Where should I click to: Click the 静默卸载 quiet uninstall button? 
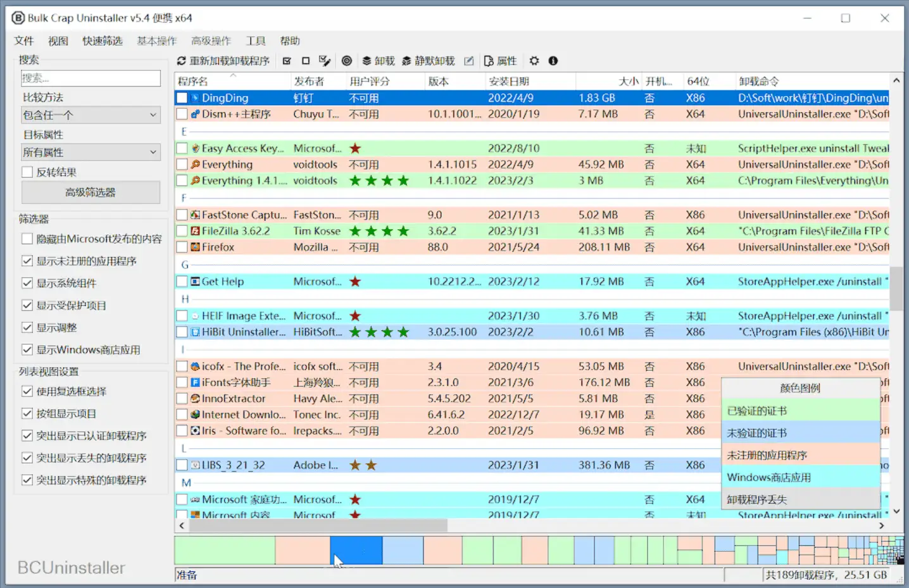click(428, 61)
